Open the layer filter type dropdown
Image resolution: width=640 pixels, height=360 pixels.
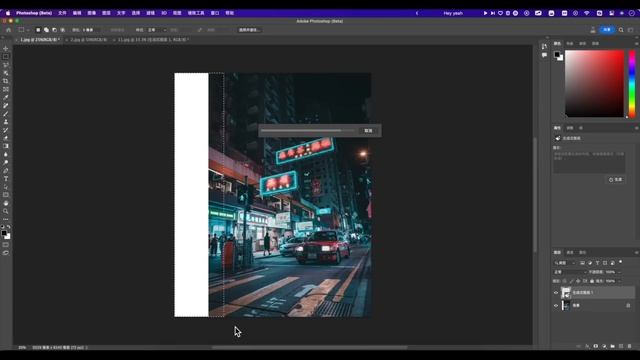[x=565, y=263]
